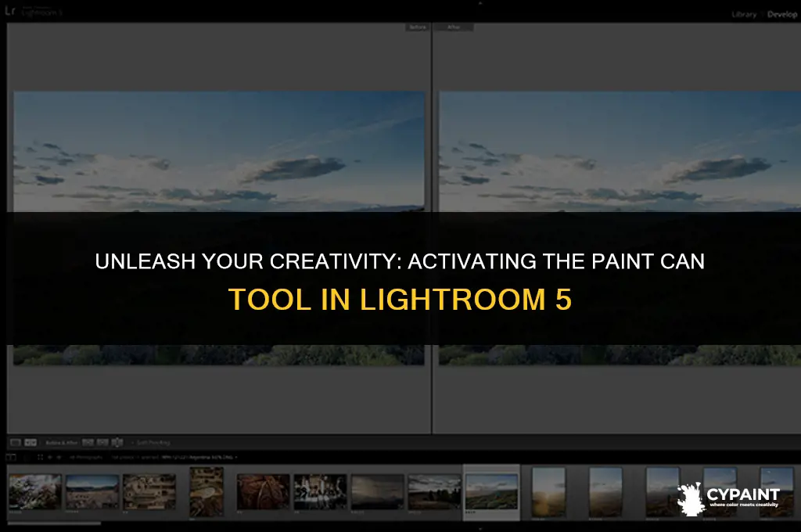Switch to grid view from the filmstrip bar
Image resolution: width=801 pixels, height=532 pixels.
click(x=41, y=458)
